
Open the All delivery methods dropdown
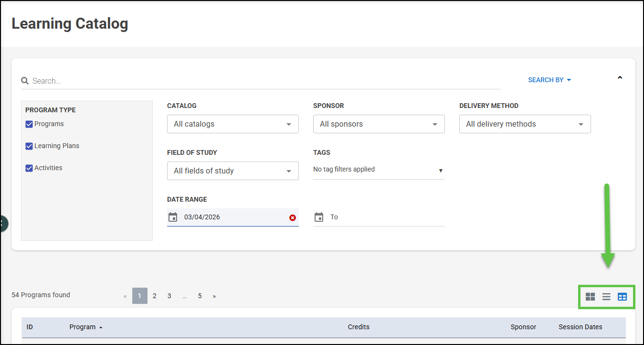point(525,124)
